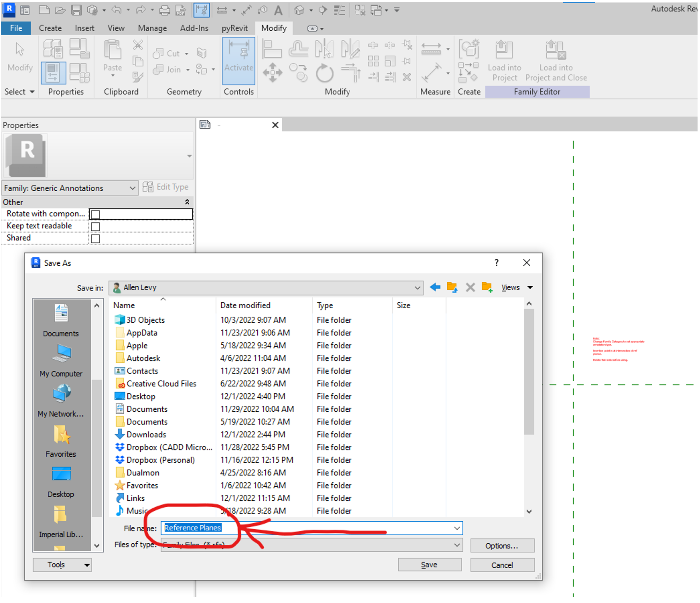The height and width of the screenshot is (603, 700).
Task: Click the Undo arrow in quick access toolbar
Action: coord(117,10)
